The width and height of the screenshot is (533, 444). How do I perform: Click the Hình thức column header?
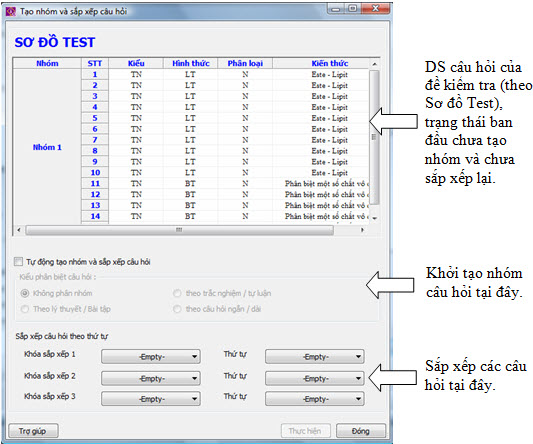click(x=191, y=63)
